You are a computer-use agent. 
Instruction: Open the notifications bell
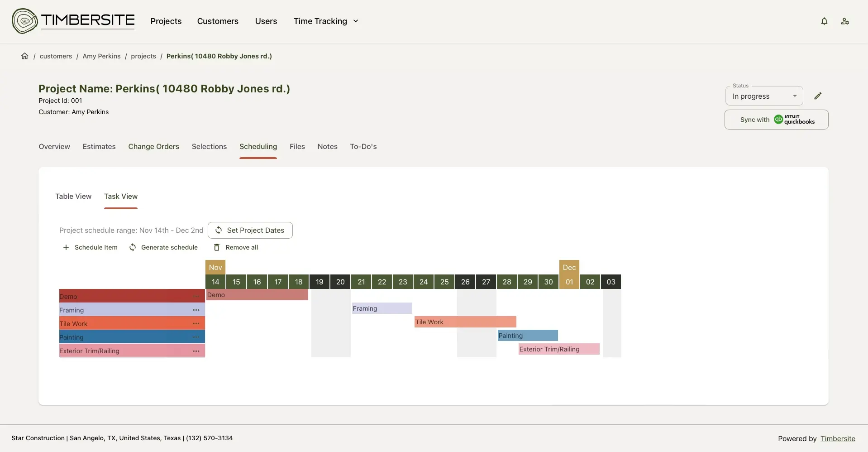click(824, 21)
